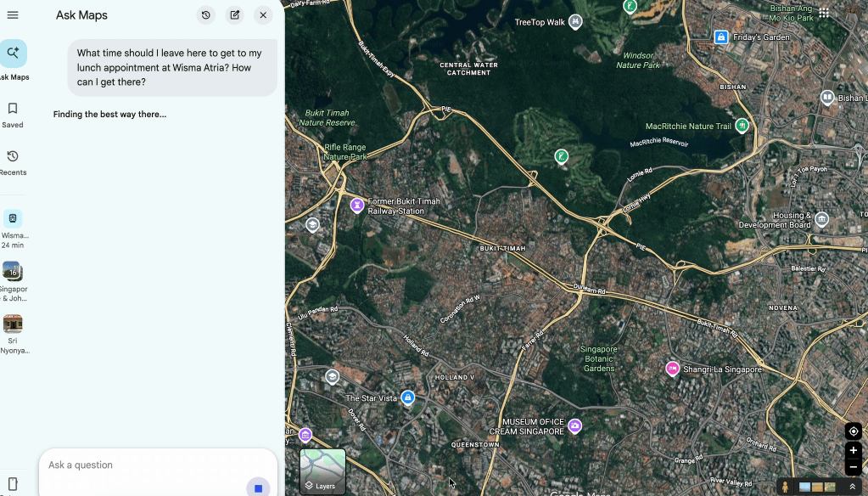Open the hamburger main menu
The width and height of the screenshot is (868, 496).
pyautogui.click(x=13, y=15)
